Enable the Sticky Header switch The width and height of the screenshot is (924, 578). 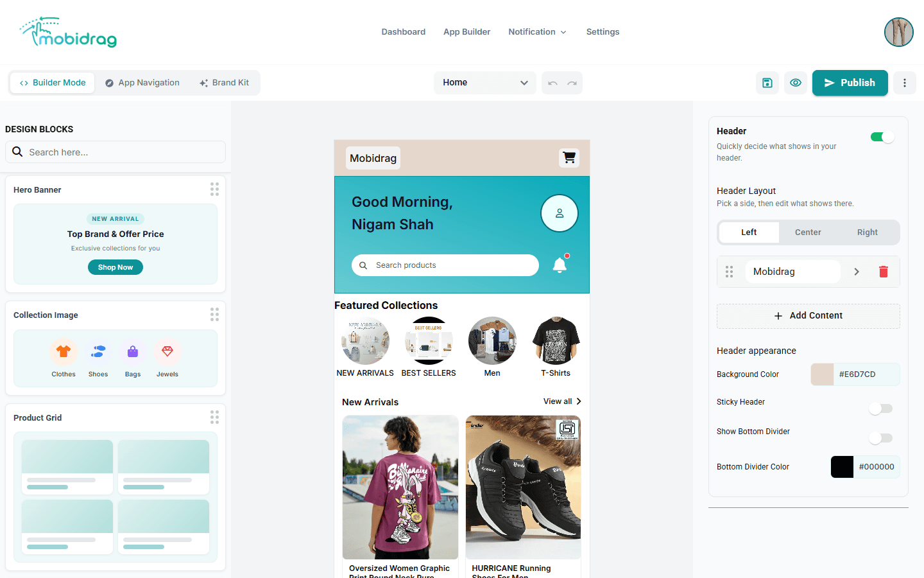880,408
